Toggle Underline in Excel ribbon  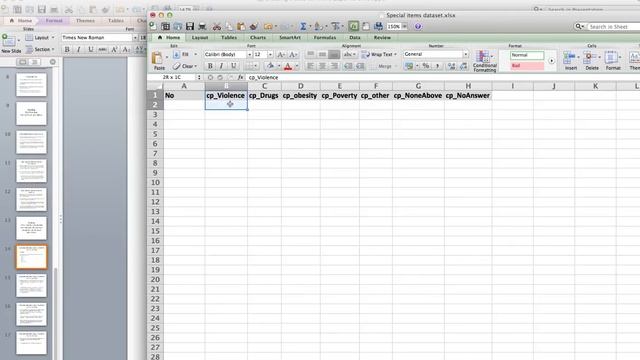pos(233,66)
